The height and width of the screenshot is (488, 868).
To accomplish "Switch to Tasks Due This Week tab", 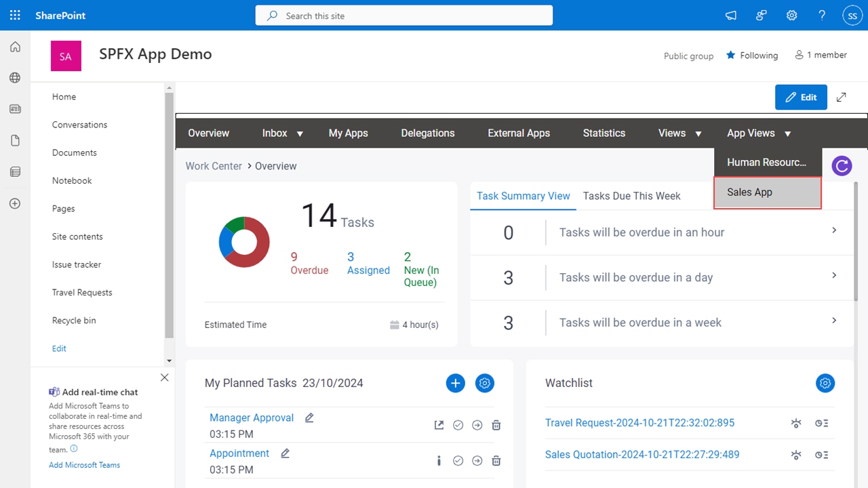I will tap(632, 196).
